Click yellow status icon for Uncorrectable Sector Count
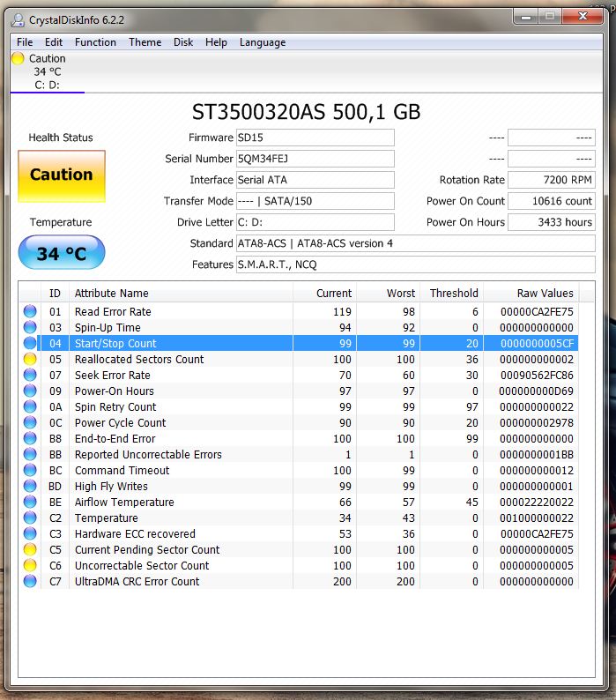The width and height of the screenshot is (616, 700). tap(30, 565)
